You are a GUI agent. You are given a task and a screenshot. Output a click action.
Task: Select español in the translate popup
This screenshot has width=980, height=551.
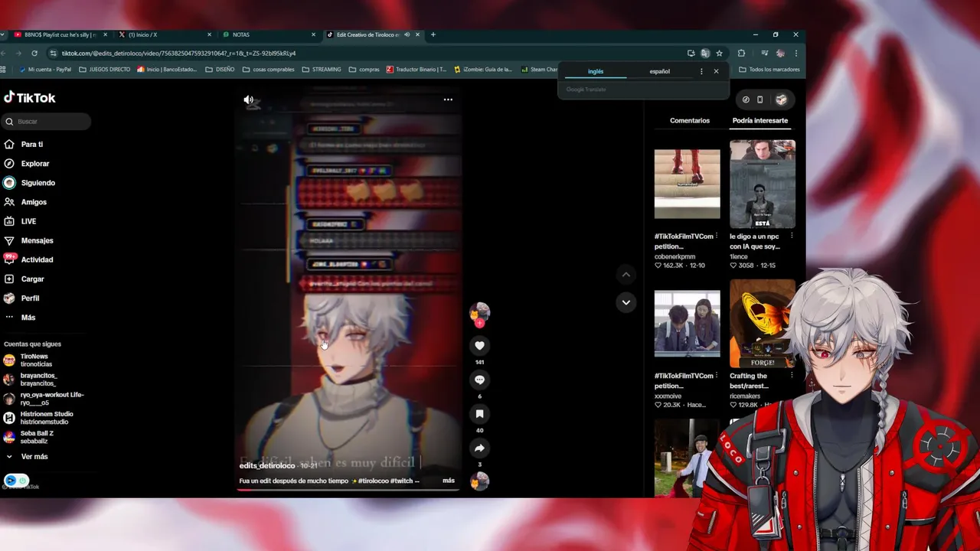click(659, 71)
